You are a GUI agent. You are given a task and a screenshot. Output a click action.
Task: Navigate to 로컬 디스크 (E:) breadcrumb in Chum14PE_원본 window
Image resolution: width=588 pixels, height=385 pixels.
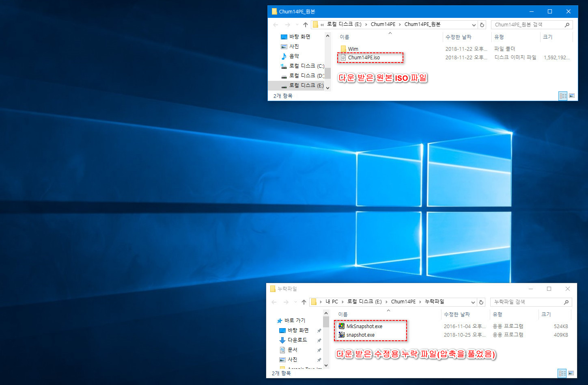point(344,24)
